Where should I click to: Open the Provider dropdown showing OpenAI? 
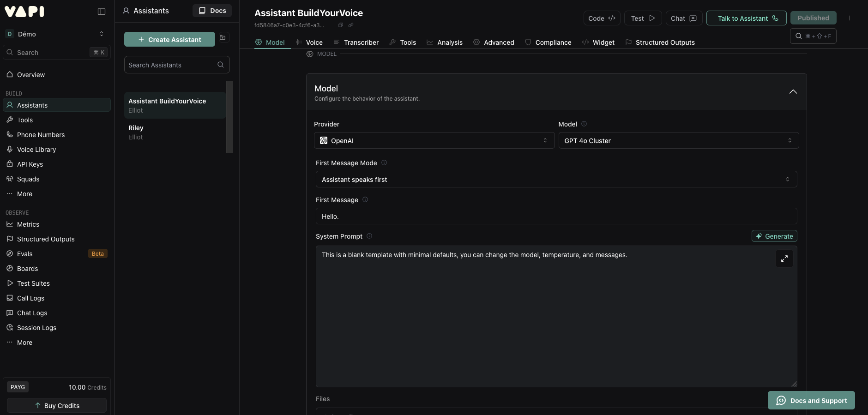(x=434, y=140)
